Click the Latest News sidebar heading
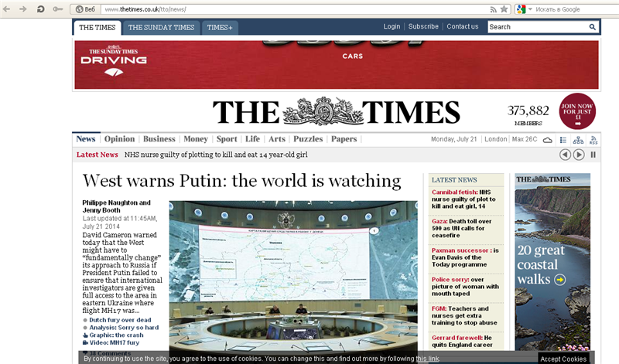 (x=454, y=180)
